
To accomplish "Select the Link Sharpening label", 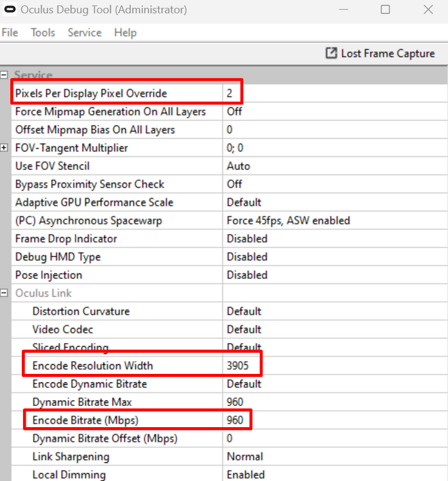I will pyautogui.click(x=71, y=457).
